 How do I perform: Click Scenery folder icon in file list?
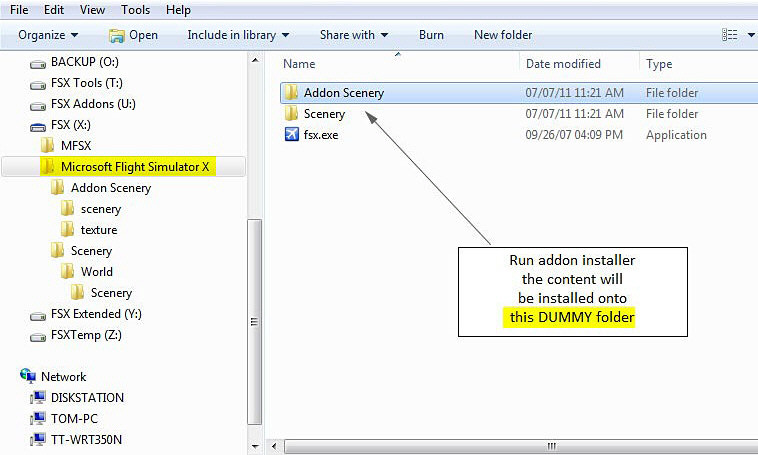point(292,113)
